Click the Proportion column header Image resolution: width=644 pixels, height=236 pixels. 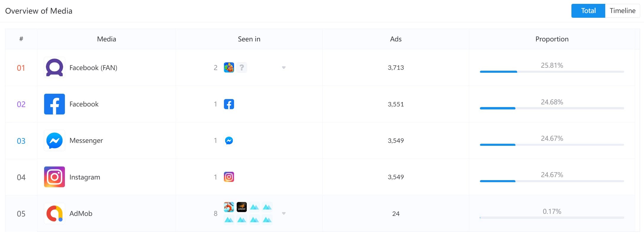pyautogui.click(x=552, y=39)
